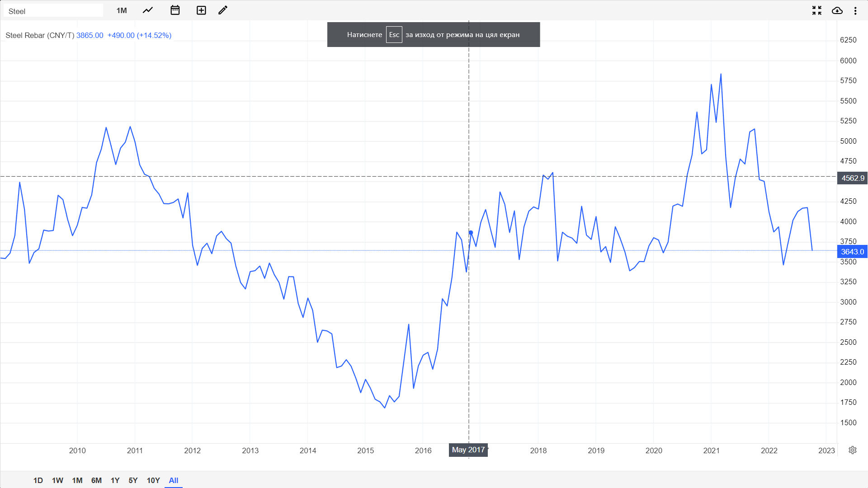The width and height of the screenshot is (868, 488).
Task: Choose the 10Y time range
Action: [153, 480]
